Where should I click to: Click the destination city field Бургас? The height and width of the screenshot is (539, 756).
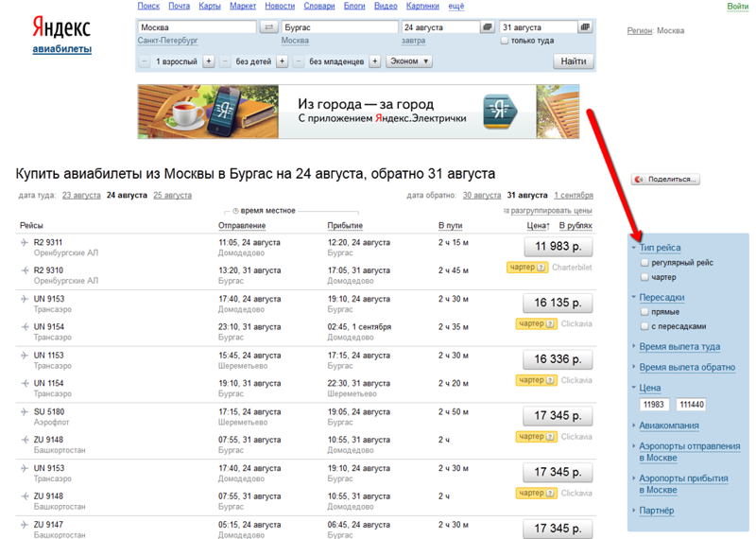point(339,27)
